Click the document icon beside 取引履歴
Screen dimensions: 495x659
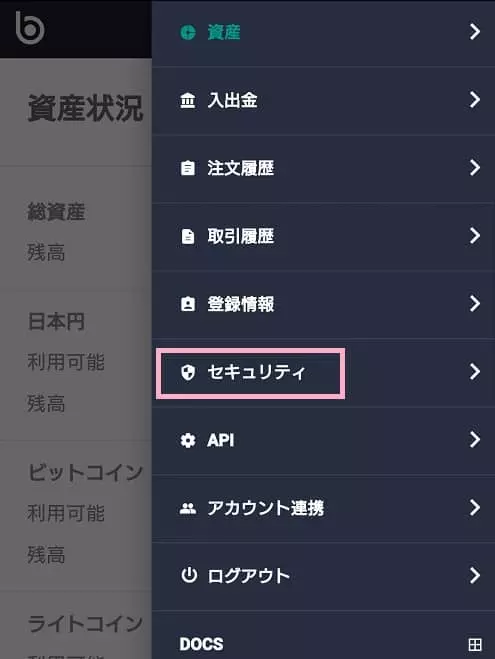click(x=187, y=237)
